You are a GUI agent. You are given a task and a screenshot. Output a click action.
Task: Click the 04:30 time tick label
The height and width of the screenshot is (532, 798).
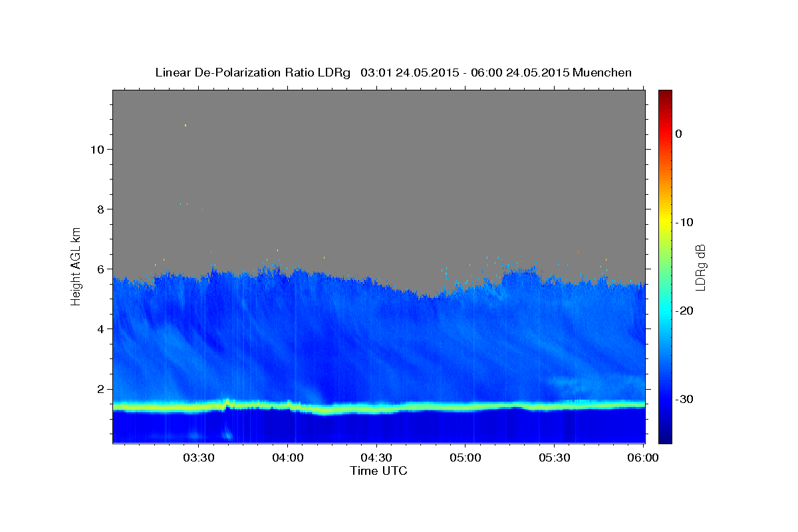point(376,458)
